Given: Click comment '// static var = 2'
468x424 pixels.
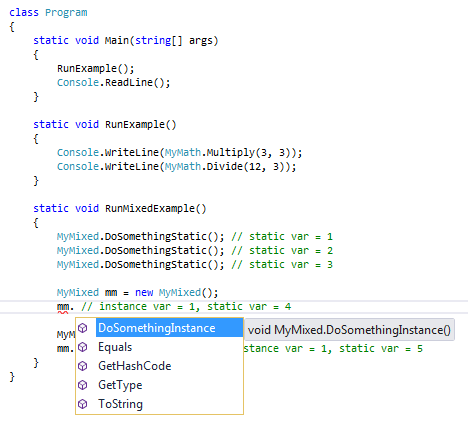Looking at the screenshot, I should coord(282,251).
